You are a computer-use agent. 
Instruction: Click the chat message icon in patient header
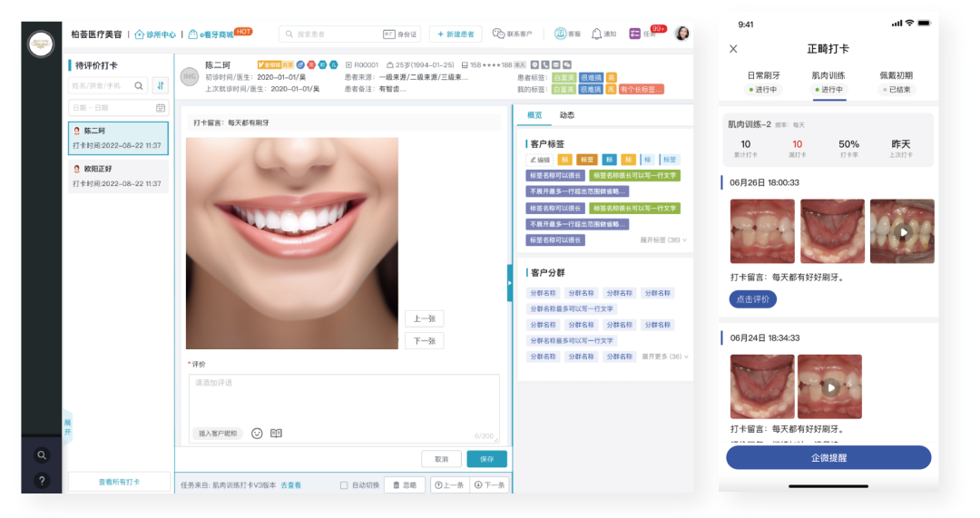tap(567, 65)
